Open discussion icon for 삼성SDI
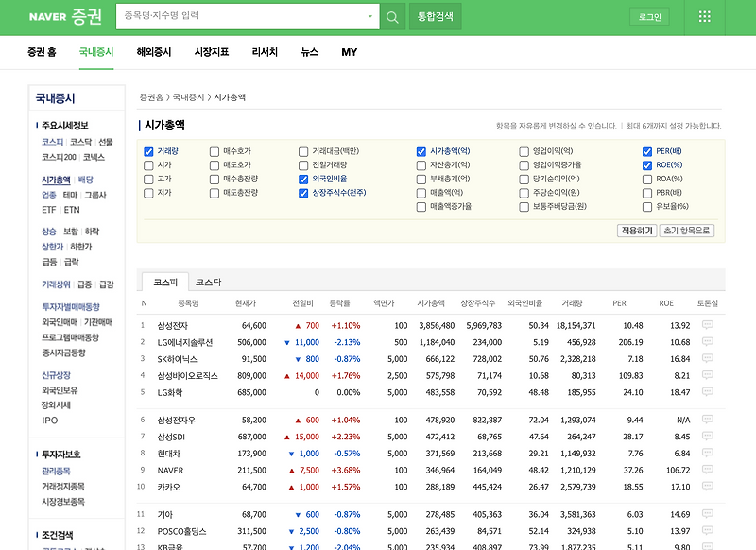 point(707,437)
